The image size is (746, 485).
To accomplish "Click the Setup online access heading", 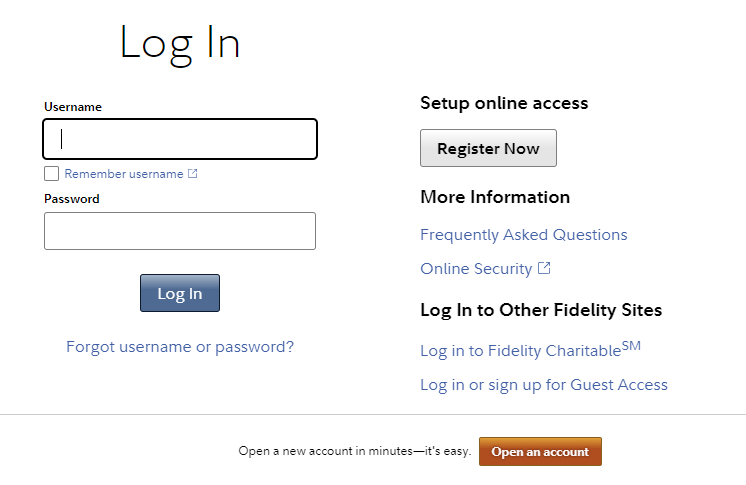I will [x=504, y=103].
